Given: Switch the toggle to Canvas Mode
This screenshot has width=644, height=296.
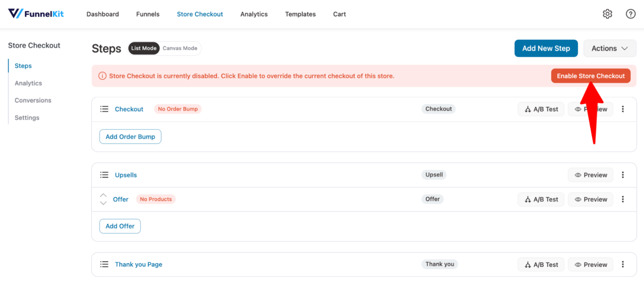Looking at the screenshot, I should point(180,48).
